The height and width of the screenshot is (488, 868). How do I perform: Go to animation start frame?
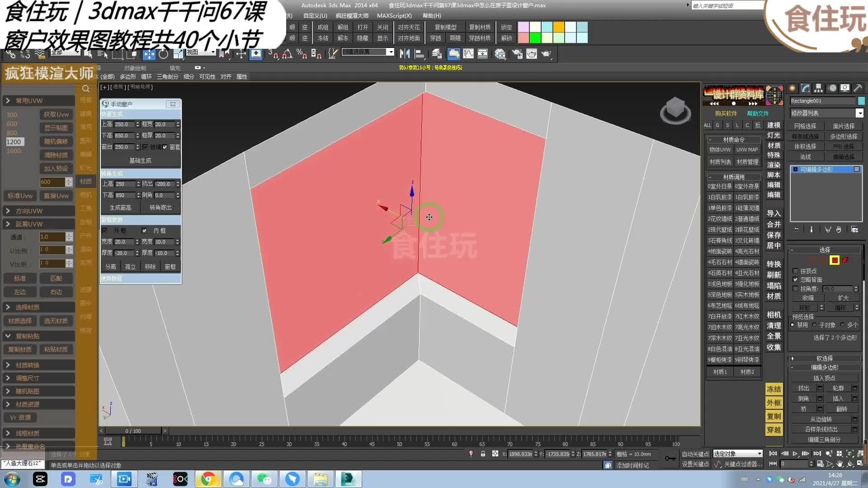(773, 453)
